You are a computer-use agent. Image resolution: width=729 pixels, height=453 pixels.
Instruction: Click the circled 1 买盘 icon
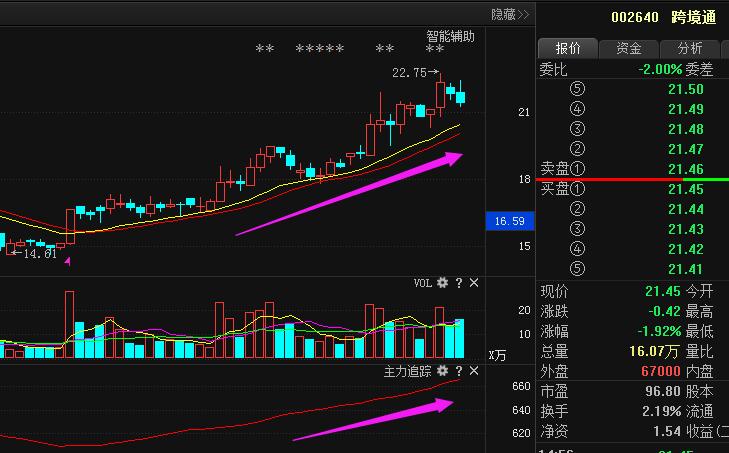577,189
